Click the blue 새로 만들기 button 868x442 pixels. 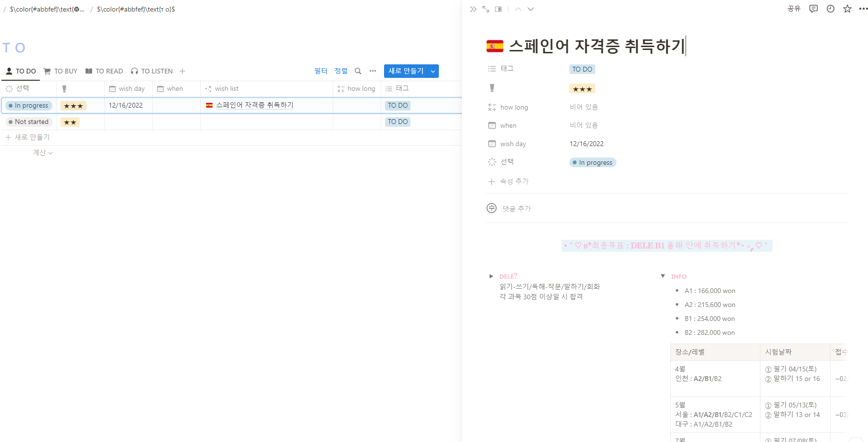(x=406, y=71)
